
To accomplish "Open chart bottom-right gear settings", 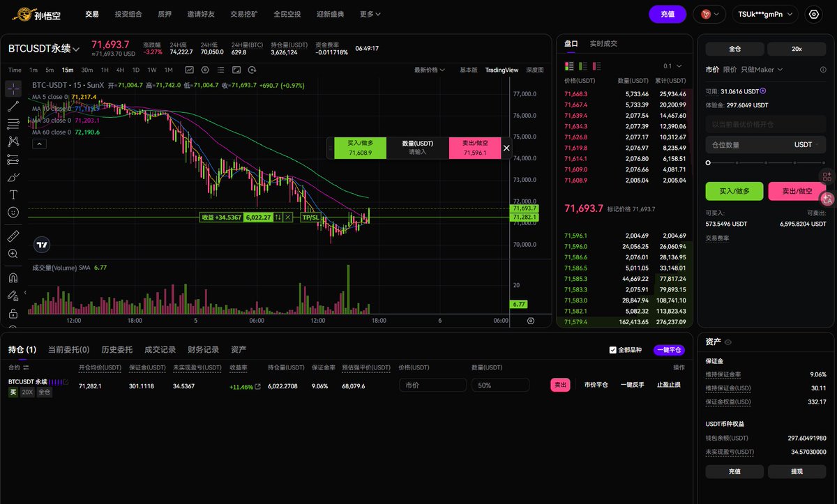I will [531, 321].
